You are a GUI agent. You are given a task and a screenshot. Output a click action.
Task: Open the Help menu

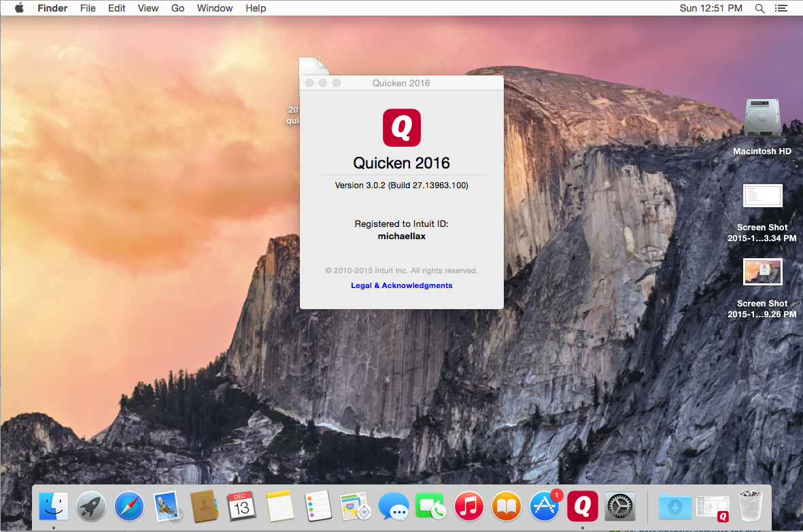click(256, 8)
